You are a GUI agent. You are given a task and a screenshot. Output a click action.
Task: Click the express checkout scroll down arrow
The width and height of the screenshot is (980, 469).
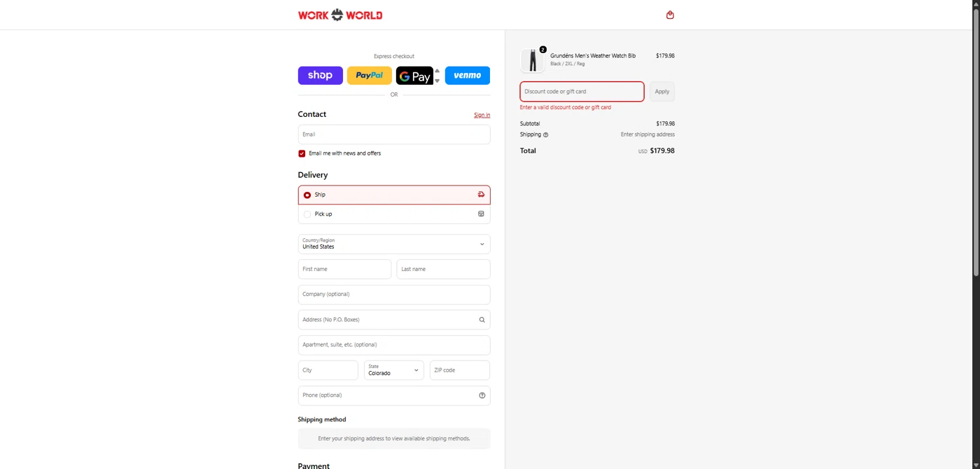tap(437, 81)
